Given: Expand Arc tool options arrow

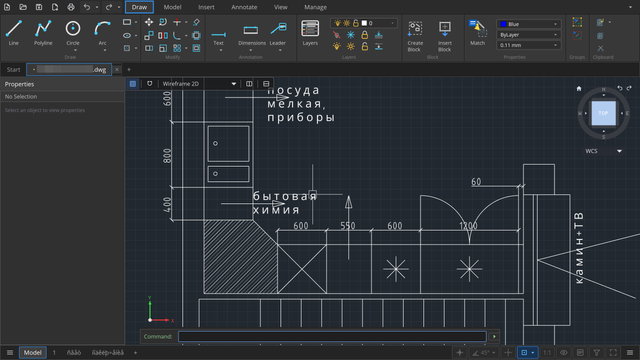Looking at the screenshot, I should [x=105, y=50].
